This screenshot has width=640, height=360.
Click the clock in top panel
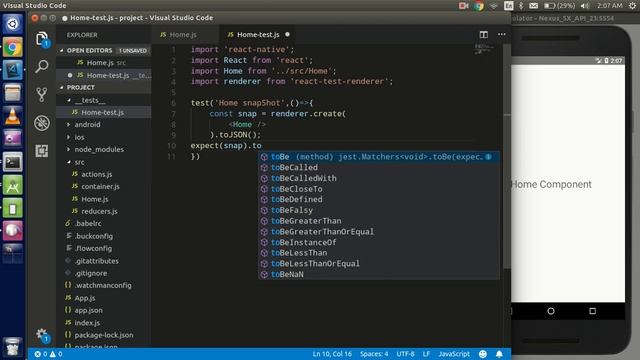(x=610, y=5)
